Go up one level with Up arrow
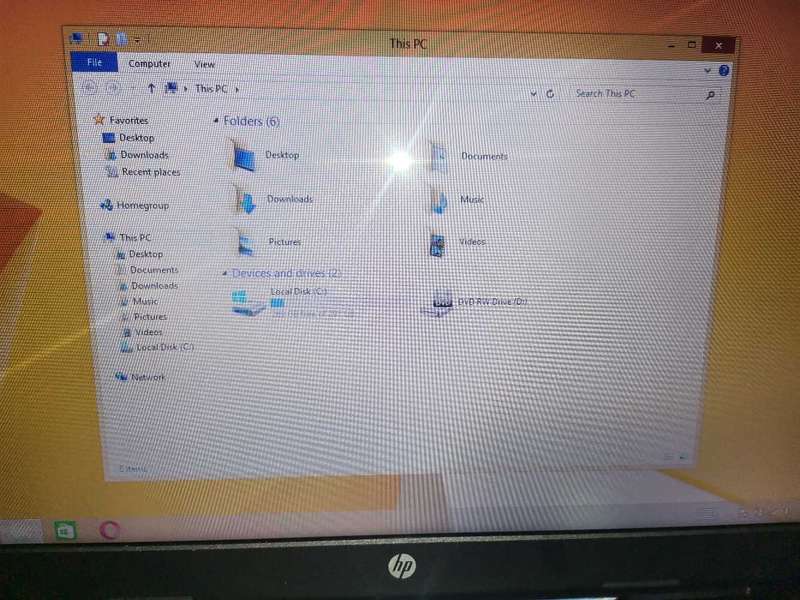The image size is (800, 600). click(x=151, y=88)
